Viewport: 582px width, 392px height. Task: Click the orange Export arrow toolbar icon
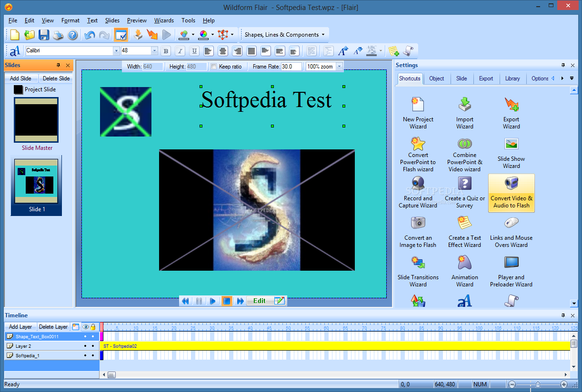point(152,35)
